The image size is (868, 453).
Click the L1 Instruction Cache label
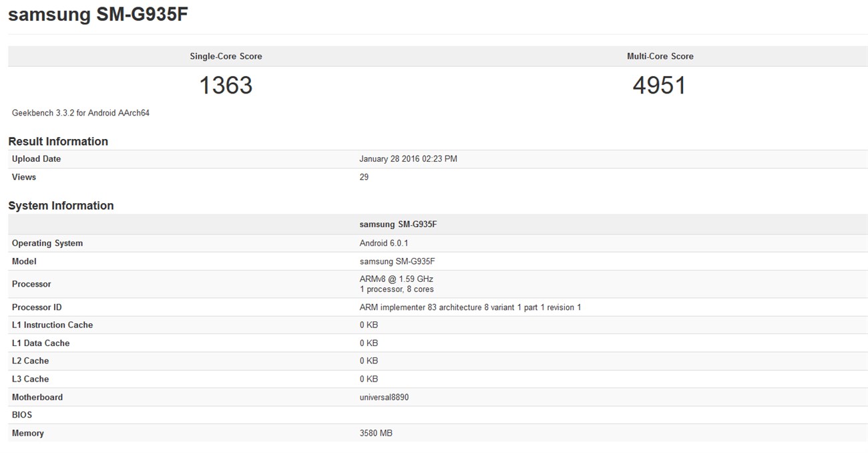point(52,325)
